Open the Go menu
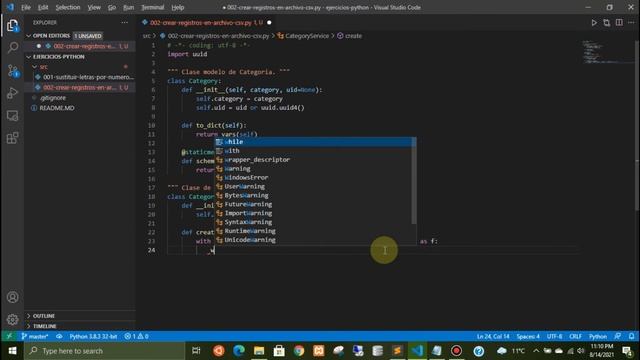 (112, 7)
